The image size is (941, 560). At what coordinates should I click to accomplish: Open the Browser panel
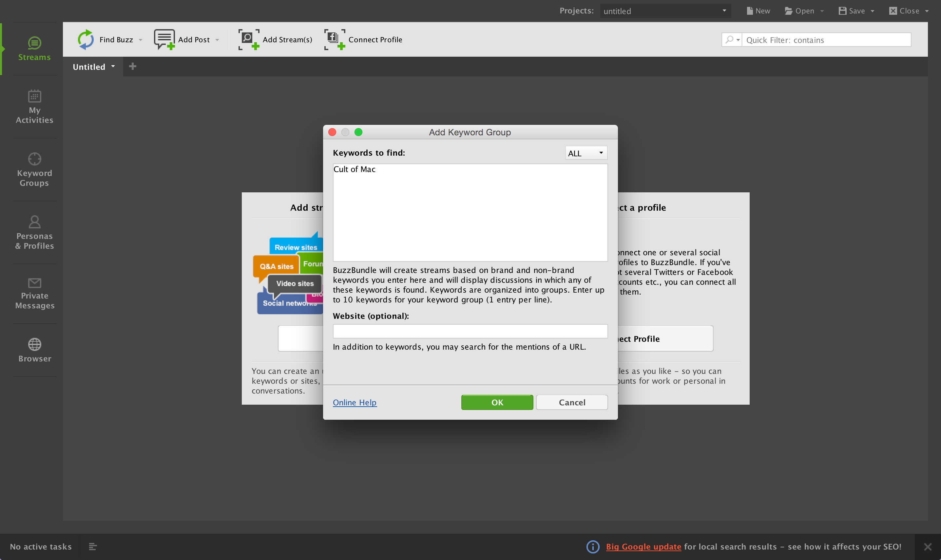34,349
